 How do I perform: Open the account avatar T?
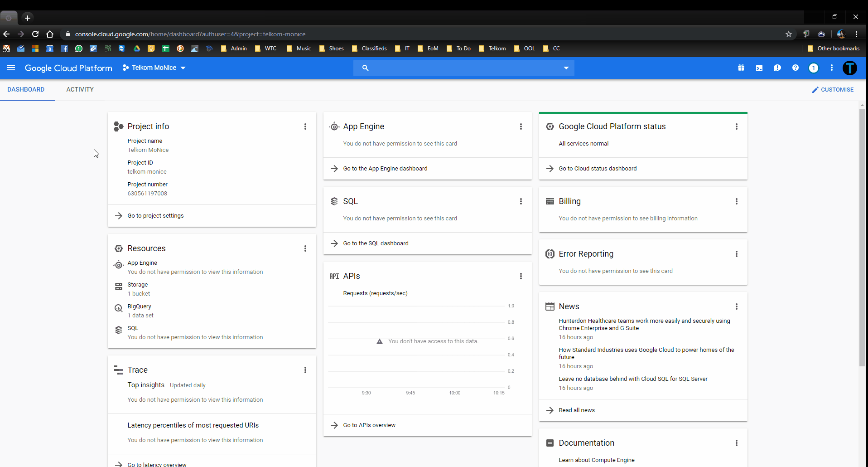[x=850, y=68]
